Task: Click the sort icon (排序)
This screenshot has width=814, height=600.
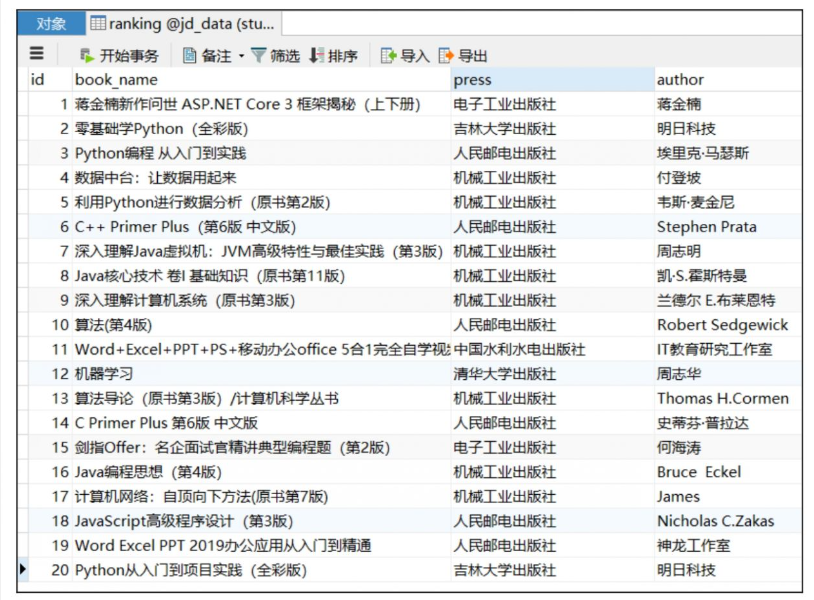Action: point(316,55)
